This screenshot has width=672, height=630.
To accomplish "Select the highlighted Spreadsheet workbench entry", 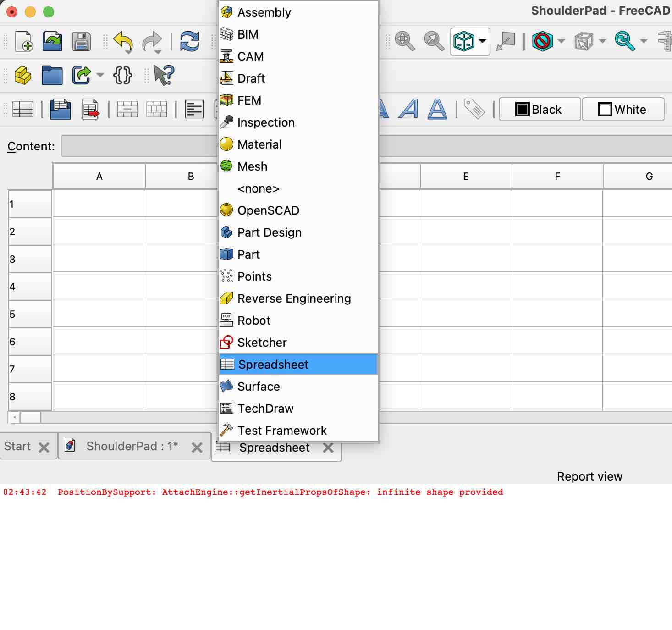I will tap(298, 365).
